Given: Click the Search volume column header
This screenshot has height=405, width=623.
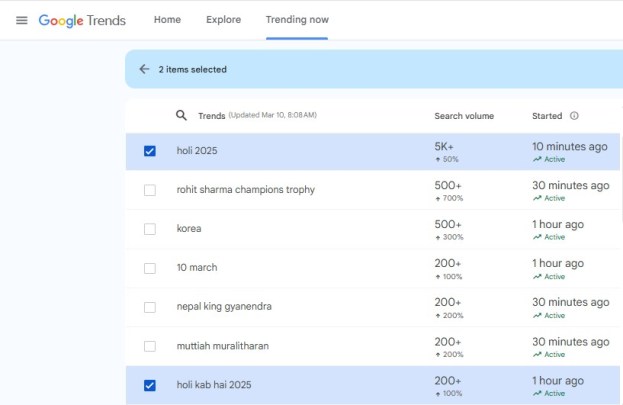Looking at the screenshot, I should [464, 116].
